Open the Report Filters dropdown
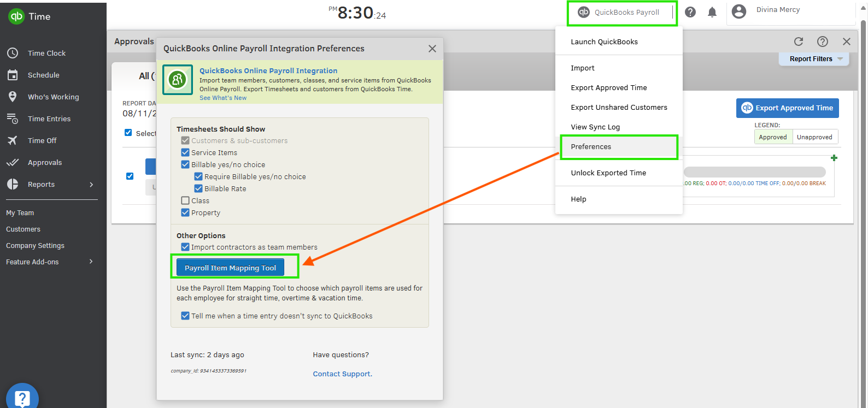Screen dimensions: 868x408 [x=814, y=59]
